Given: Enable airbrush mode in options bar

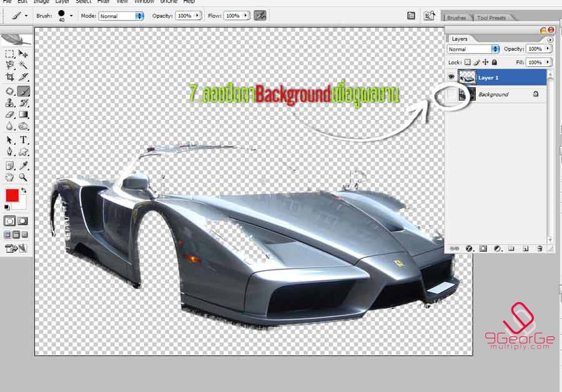Looking at the screenshot, I should pos(260,16).
